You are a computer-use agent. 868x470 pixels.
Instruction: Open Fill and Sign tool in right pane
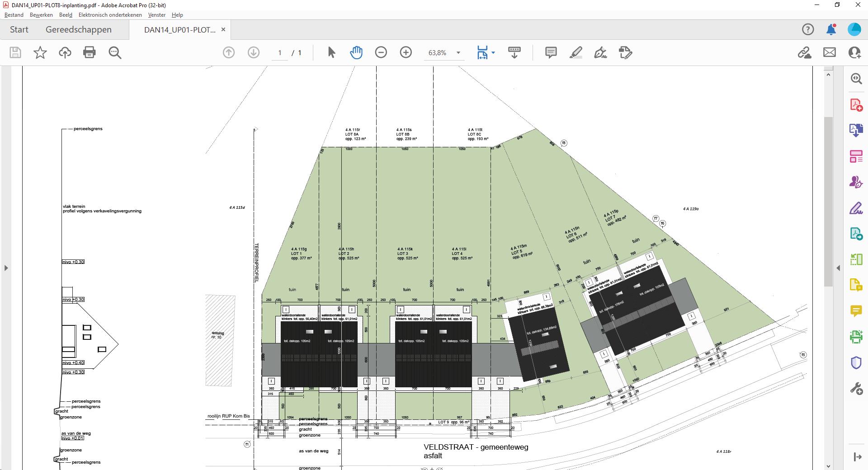click(856, 208)
